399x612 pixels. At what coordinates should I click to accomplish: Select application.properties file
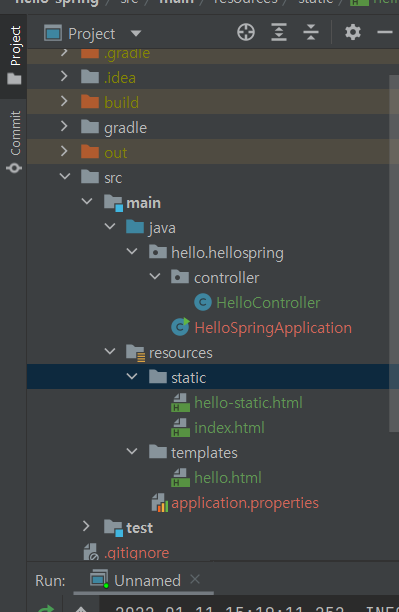tap(245, 503)
